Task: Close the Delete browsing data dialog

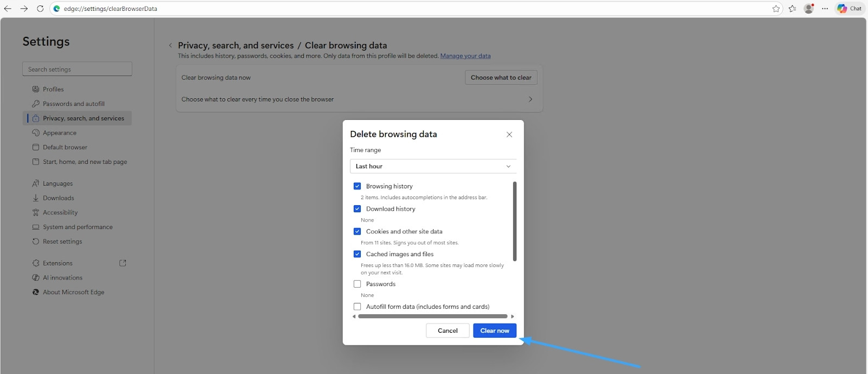Action: (x=509, y=135)
